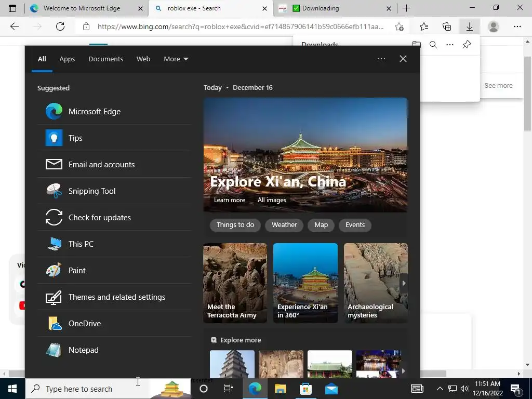The height and width of the screenshot is (399, 532).
Task: Click the Events chip
Action: [355, 225]
